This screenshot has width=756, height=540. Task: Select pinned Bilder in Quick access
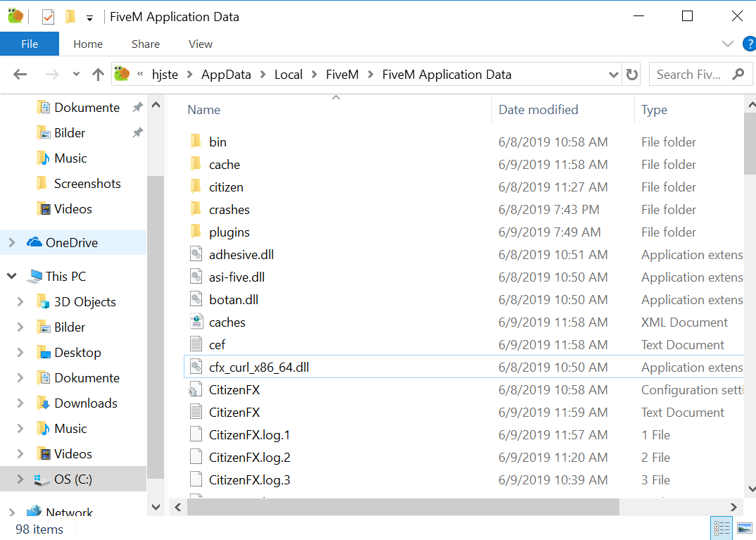click(70, 133)
